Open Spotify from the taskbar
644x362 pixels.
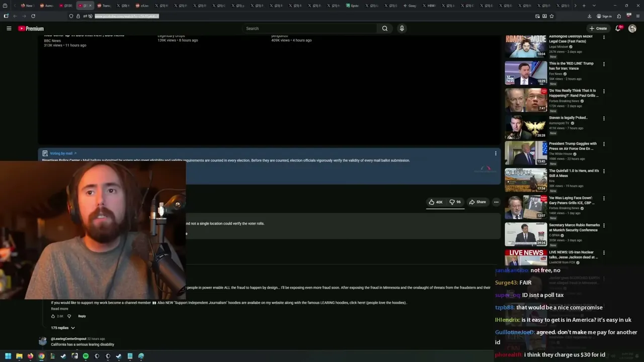[86, 356]
